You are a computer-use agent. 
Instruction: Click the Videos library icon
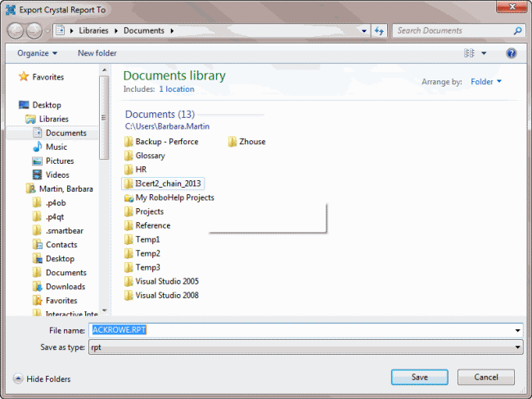click(x=38, y=175)
